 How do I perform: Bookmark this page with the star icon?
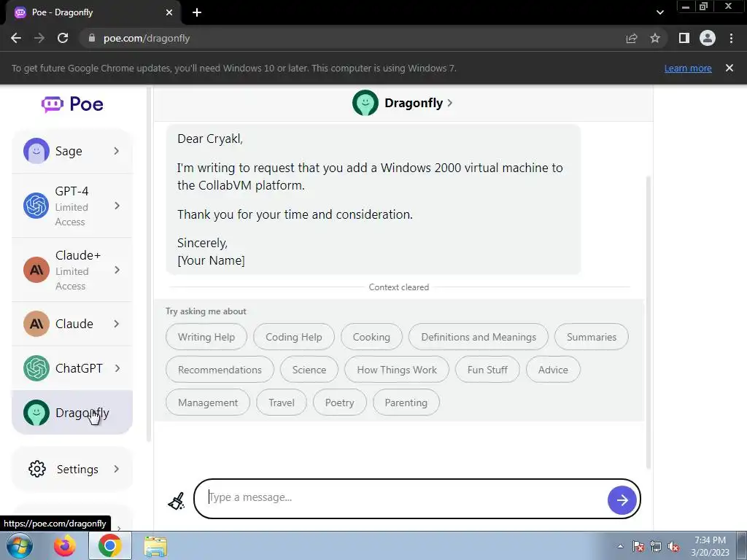click(x=655, y=38)
